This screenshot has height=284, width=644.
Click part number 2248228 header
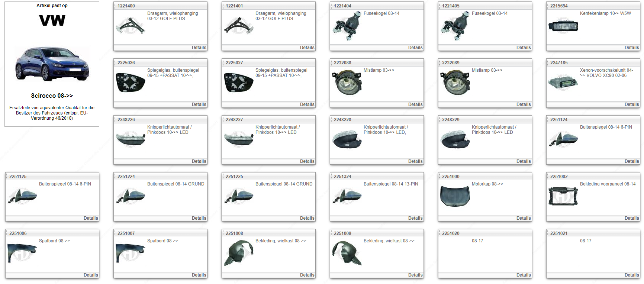[342, 120]
